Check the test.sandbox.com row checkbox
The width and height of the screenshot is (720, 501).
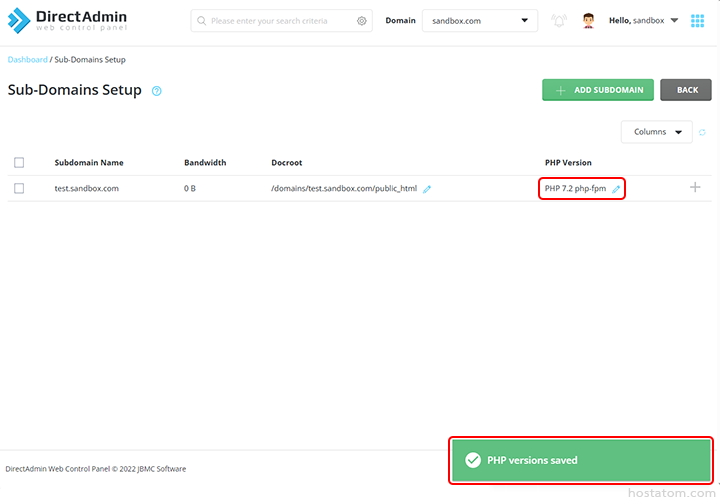pyautogui.click(x=19, y=188)
